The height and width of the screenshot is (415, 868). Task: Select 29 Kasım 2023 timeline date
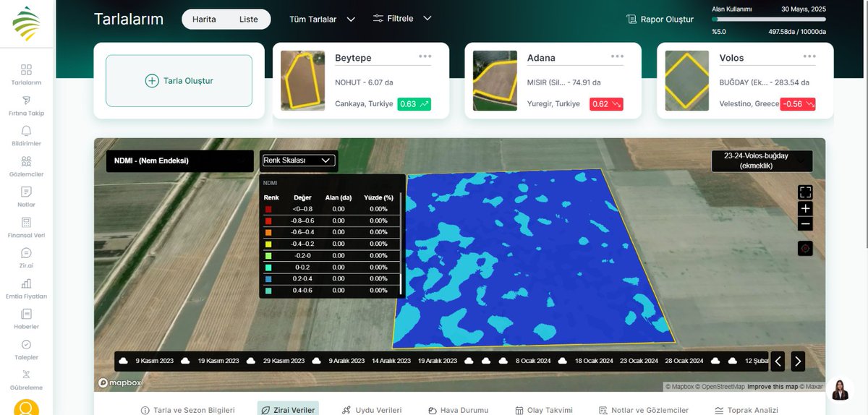pyautogui.click(x=284, y=361)
